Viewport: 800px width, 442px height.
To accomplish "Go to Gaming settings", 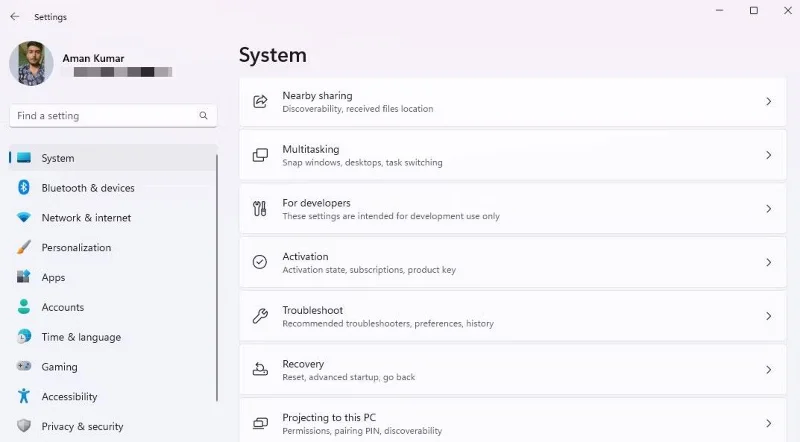I will click(x=59, y=367).
